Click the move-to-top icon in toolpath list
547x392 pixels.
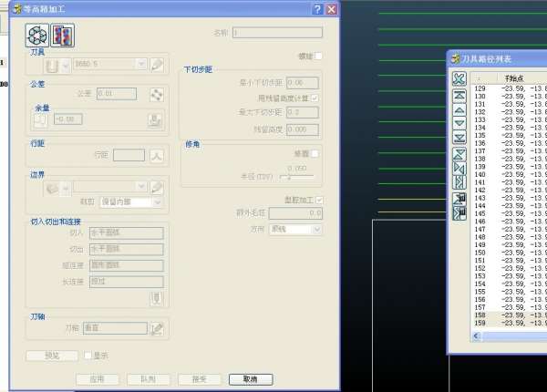459,96
